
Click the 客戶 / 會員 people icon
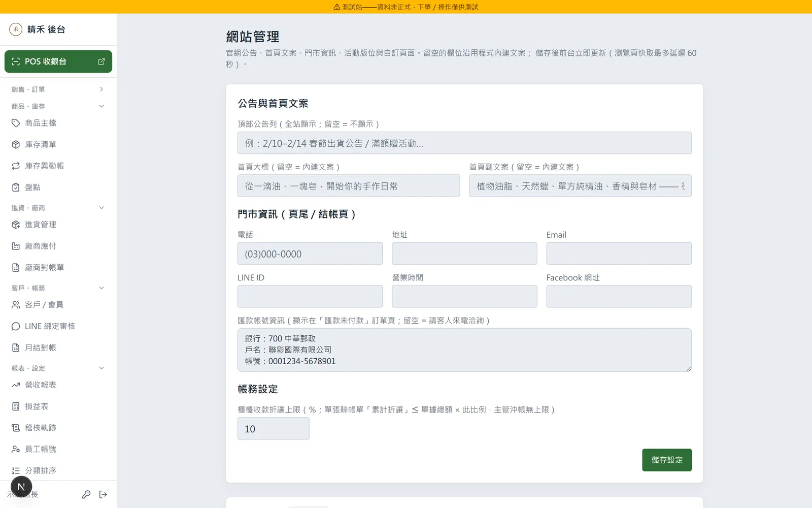tap(16, 305)
